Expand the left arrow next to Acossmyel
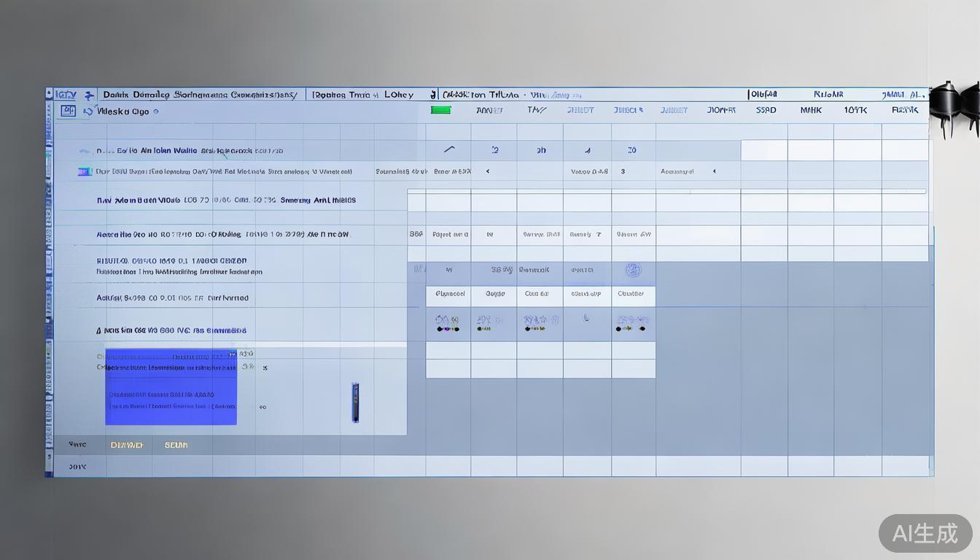 pos(714,171)
